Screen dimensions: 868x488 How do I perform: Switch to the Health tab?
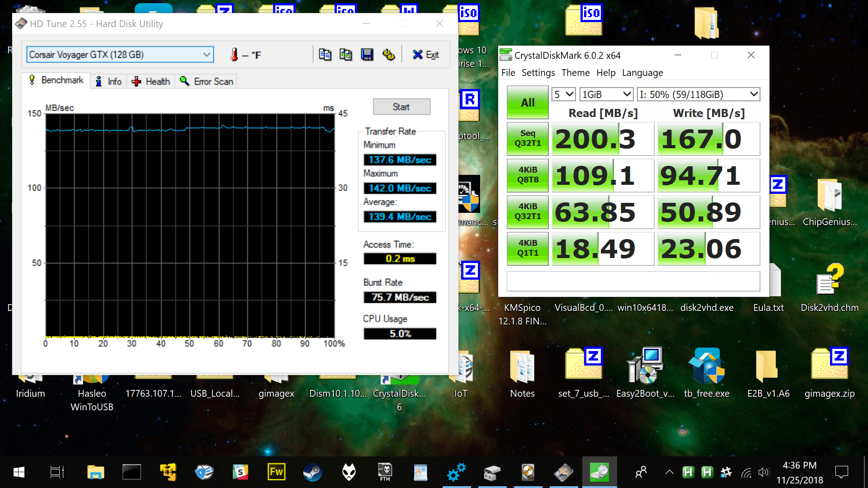tap(151, 81)
